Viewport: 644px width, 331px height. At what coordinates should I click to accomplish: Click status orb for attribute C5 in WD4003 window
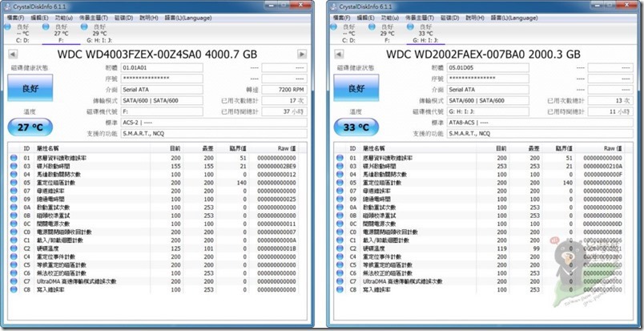point(14,264)
